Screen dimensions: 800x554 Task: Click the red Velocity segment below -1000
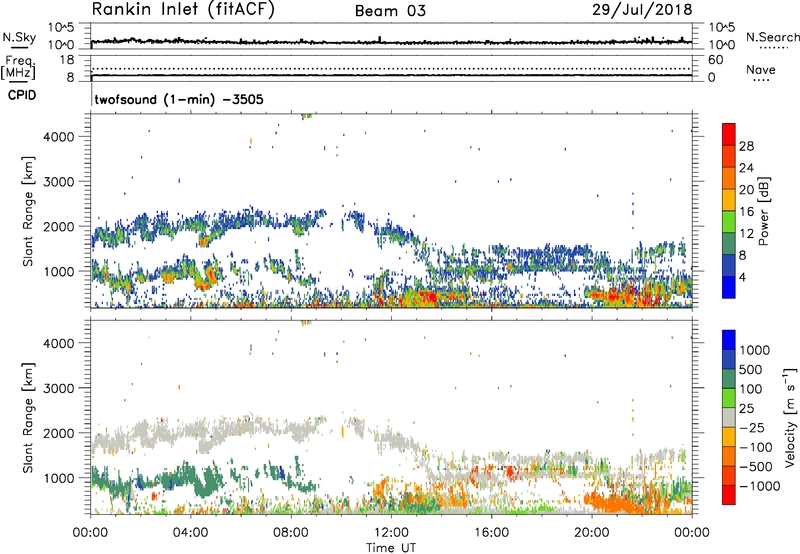click(x=729, y=495)
